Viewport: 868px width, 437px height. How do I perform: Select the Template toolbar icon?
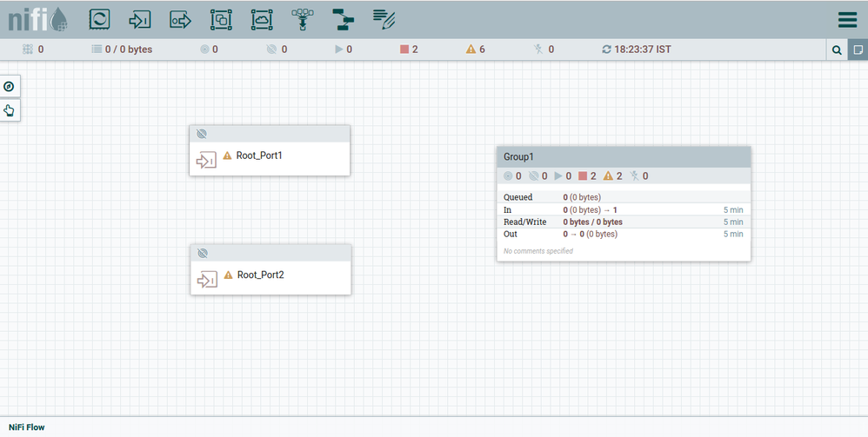coord(343,19)
